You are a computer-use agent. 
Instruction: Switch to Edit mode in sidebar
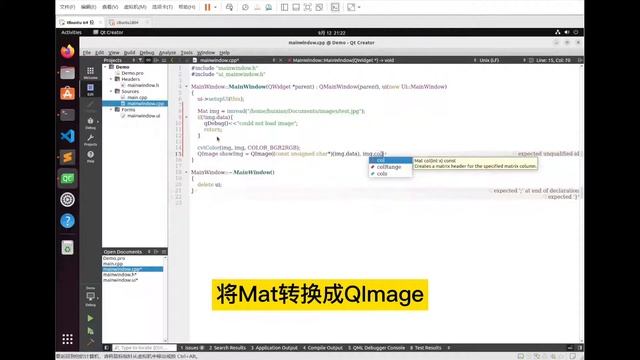90,89
